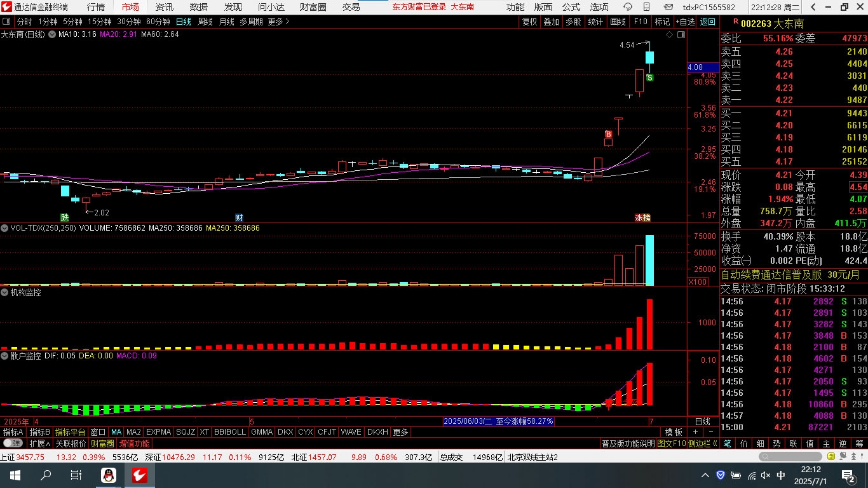Click the green S marker on the candlestick
Viewport: 868px width, 488px height.
[649, 78]
